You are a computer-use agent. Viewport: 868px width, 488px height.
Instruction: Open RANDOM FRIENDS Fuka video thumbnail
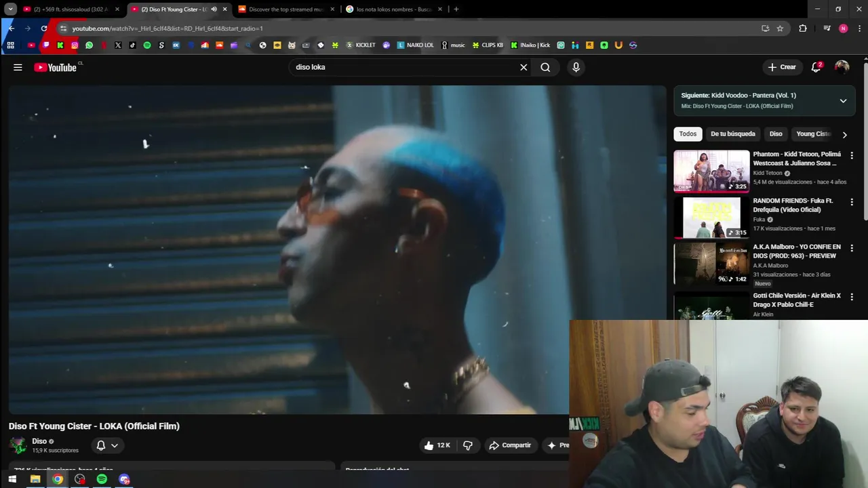click(711, 218)
